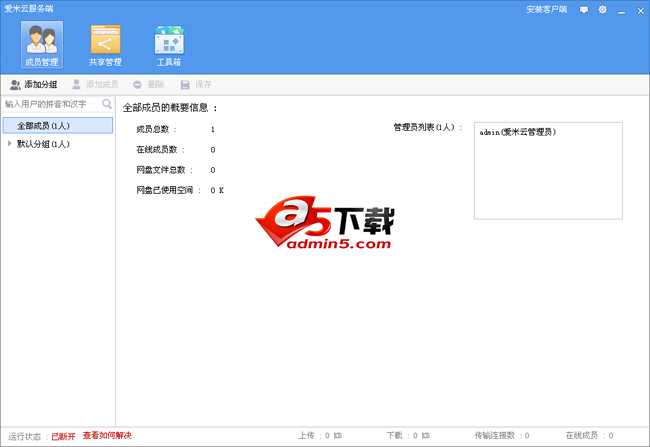
Task: Click the 传输连接数 status entry
Action: point(502,435)
